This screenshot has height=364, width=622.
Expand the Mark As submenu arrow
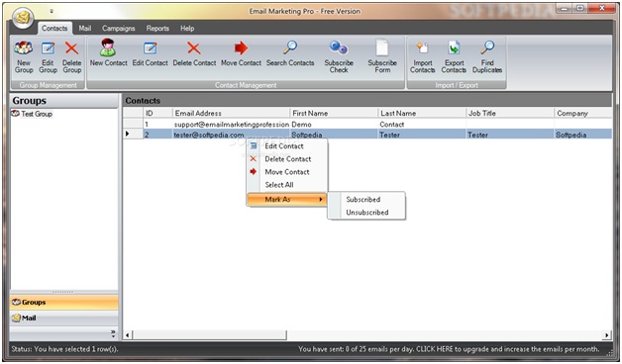coord(321,199)
